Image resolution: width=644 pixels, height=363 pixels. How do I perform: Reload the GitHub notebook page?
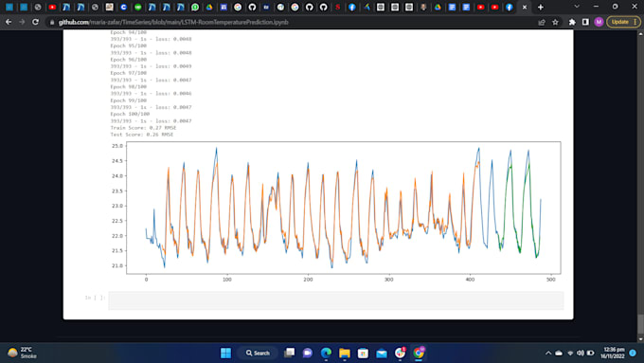[35, 22]
